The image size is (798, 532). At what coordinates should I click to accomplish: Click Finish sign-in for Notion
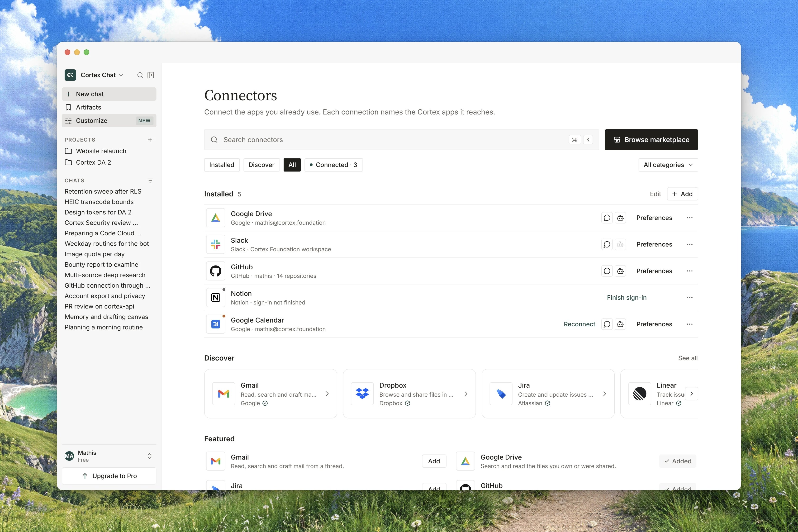pyautogui.click(x=627, y=298)
